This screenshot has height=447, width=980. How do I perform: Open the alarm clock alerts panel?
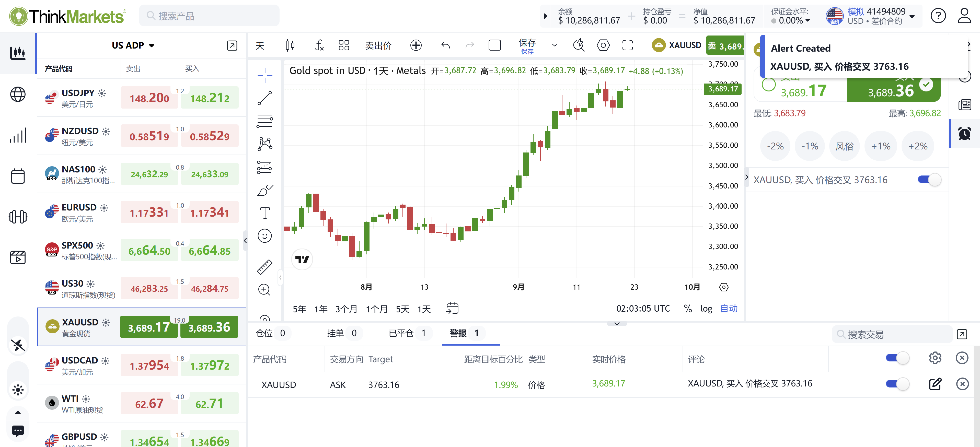click(964, 134)
